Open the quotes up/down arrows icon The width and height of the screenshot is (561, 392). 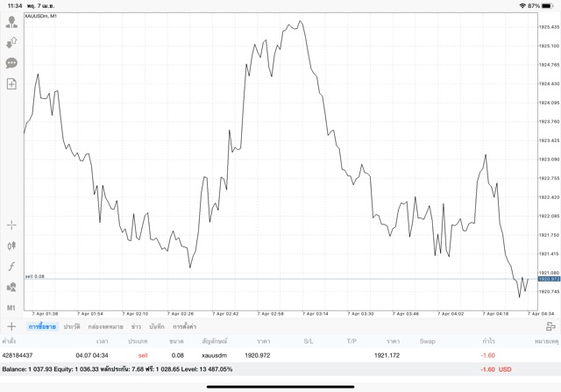pos(11,42)
